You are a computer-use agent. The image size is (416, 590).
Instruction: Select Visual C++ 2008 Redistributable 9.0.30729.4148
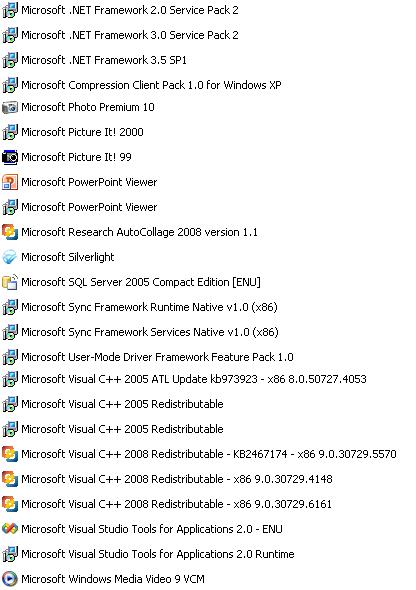(177, 479)
